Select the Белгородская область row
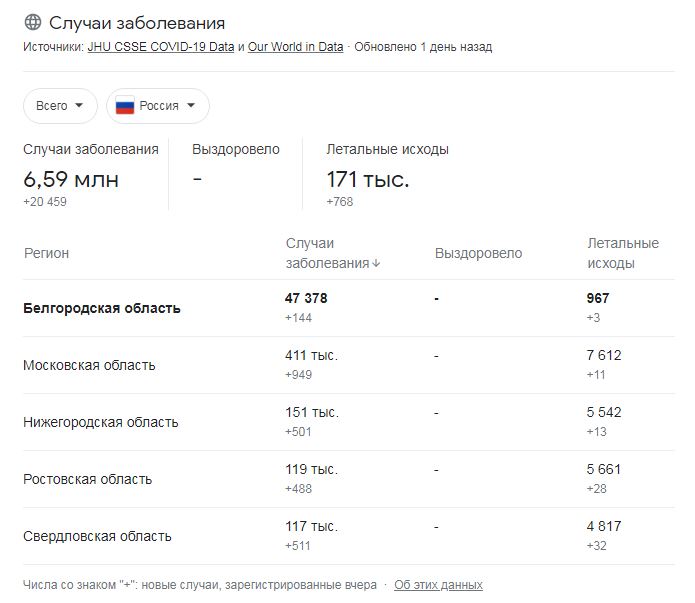This screenshot has height=603, width=695. pyautogui.click(x=349, y=308)
